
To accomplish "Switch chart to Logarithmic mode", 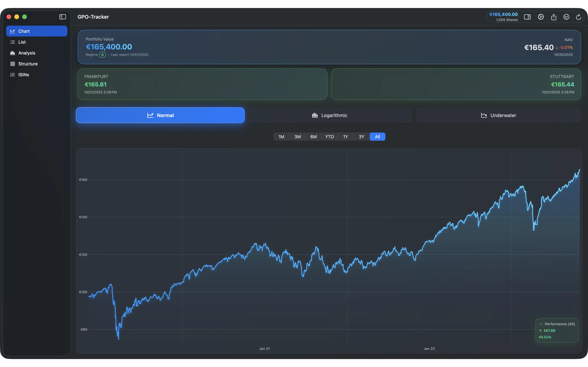I will [330, 115].
